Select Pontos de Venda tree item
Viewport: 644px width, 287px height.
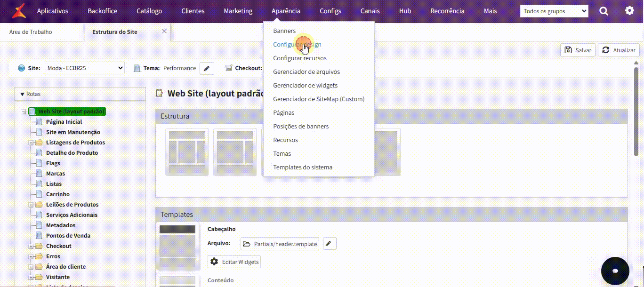click(68, 236)
